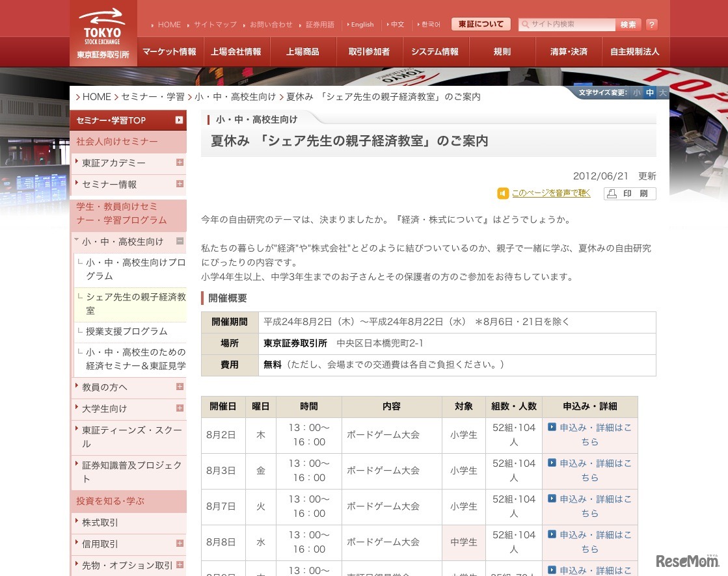Click the speaker icon to hear the page audio

(502, 193)
